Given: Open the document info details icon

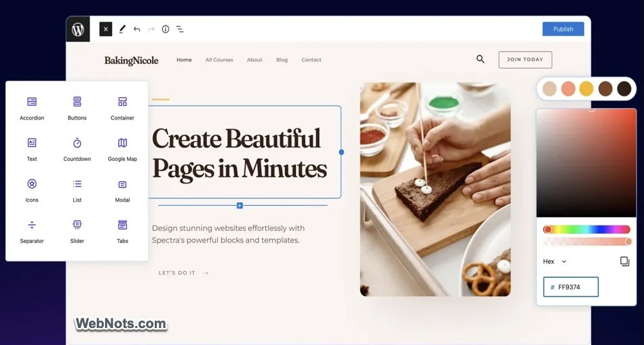Looking at the screenshot, I should (166, 29).
